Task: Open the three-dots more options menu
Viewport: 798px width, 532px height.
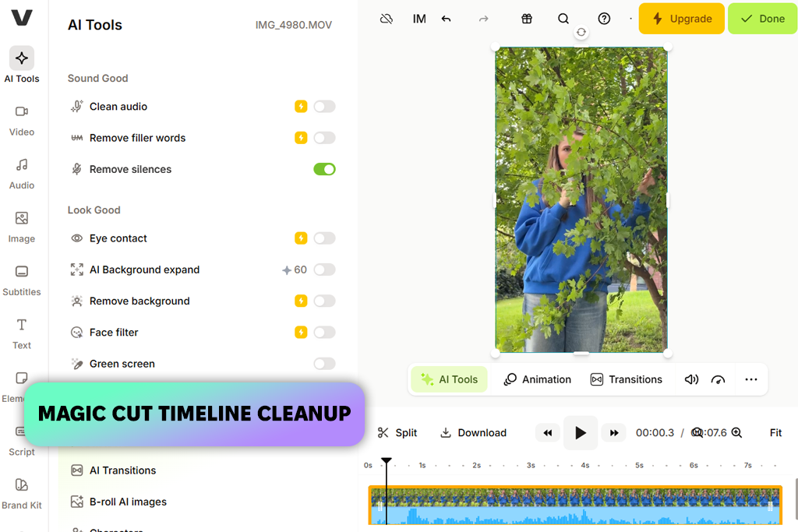Action: (x=751, y=379)
